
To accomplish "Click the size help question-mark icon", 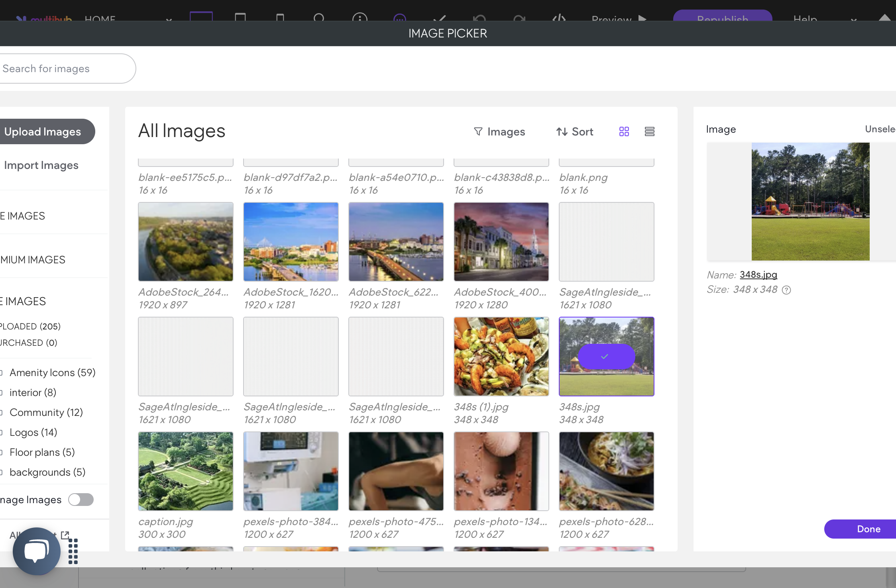I will (x=786, y=290).
